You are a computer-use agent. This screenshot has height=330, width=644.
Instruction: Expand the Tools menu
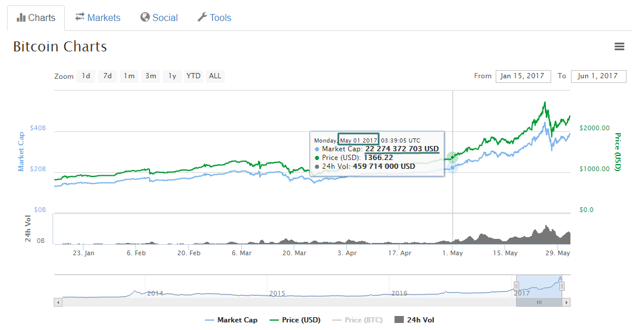[214, 18]
